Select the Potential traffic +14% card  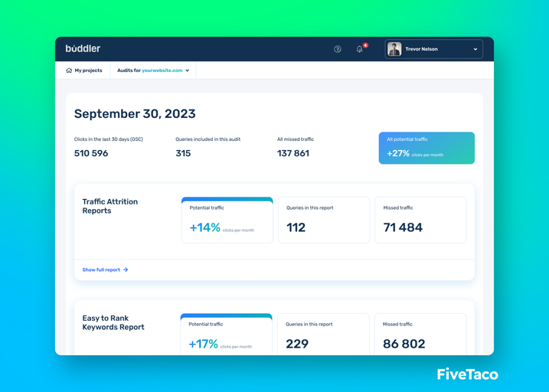[227, 220]
